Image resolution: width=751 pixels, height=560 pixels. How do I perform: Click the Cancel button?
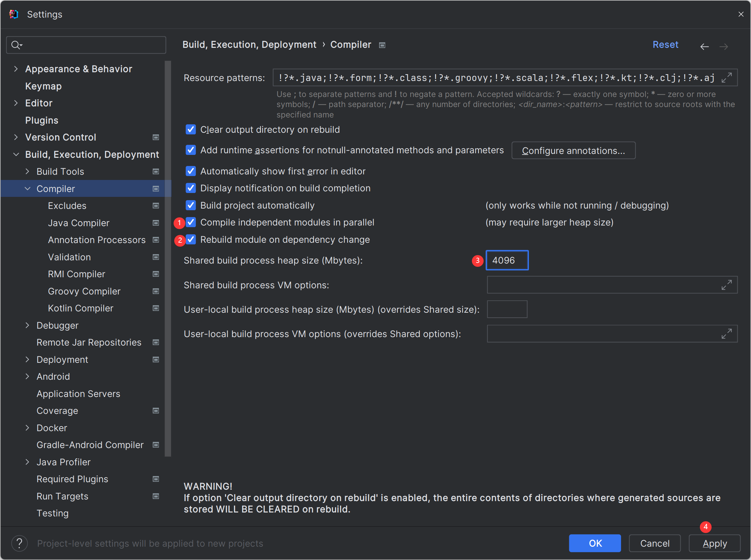[x=655, y=543]
